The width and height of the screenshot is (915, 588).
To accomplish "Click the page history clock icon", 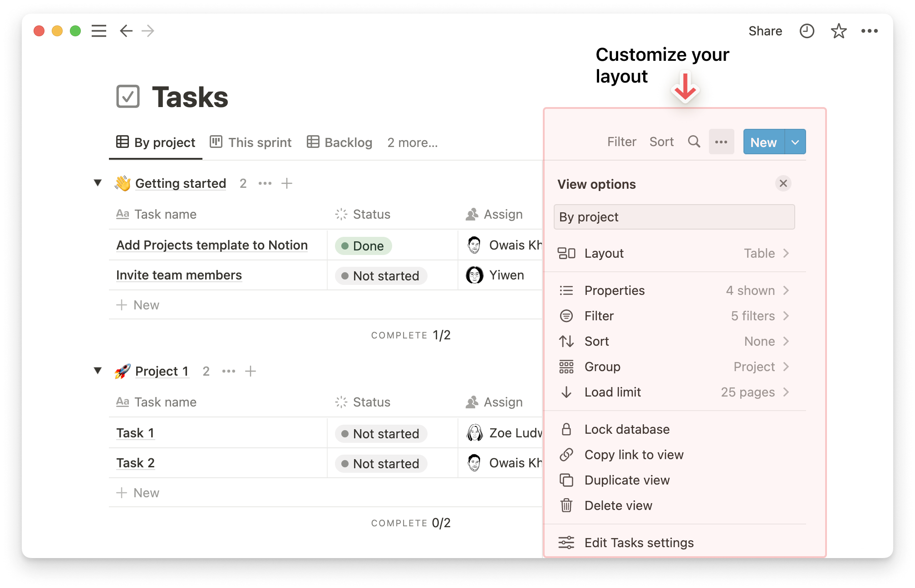I will (x=807, y=31).
